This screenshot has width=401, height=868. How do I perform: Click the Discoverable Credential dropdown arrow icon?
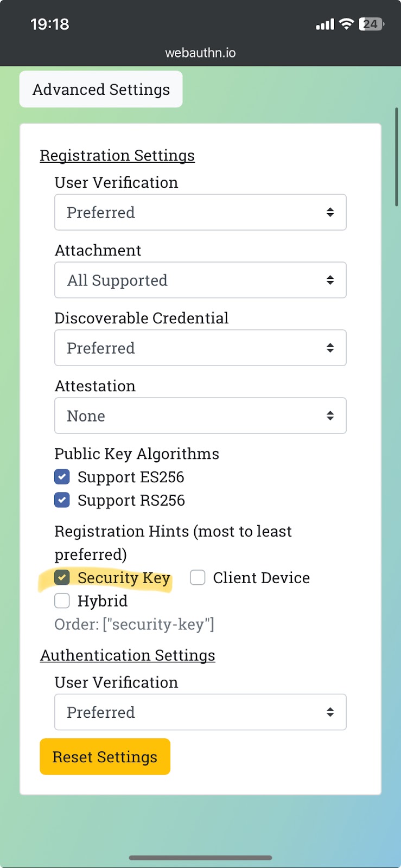pos(330,348)
